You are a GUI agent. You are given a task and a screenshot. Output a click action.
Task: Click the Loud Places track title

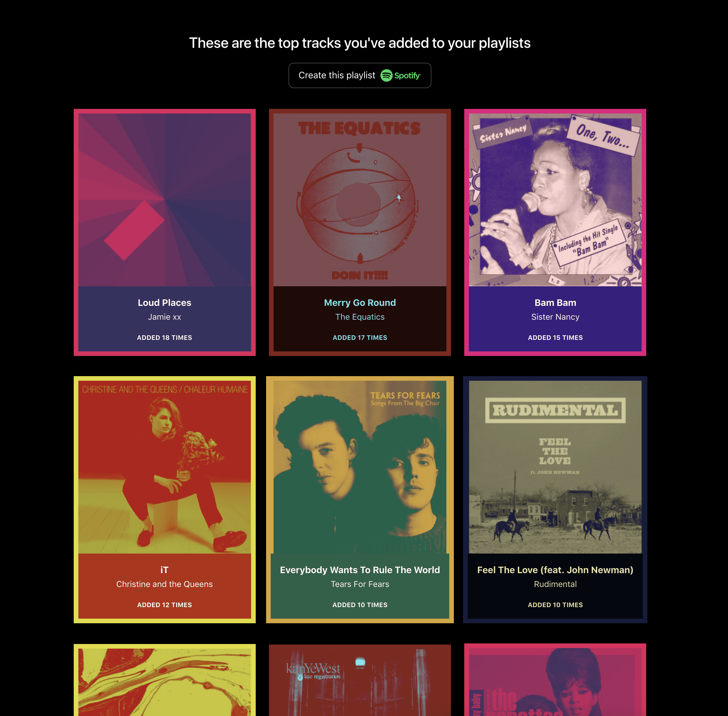pyautogui.click(x=164, y=303)
